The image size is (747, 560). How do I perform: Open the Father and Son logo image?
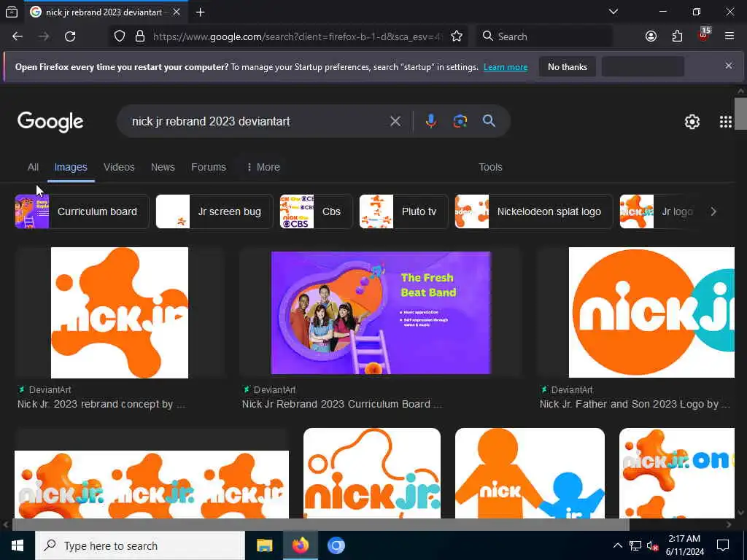651,312
